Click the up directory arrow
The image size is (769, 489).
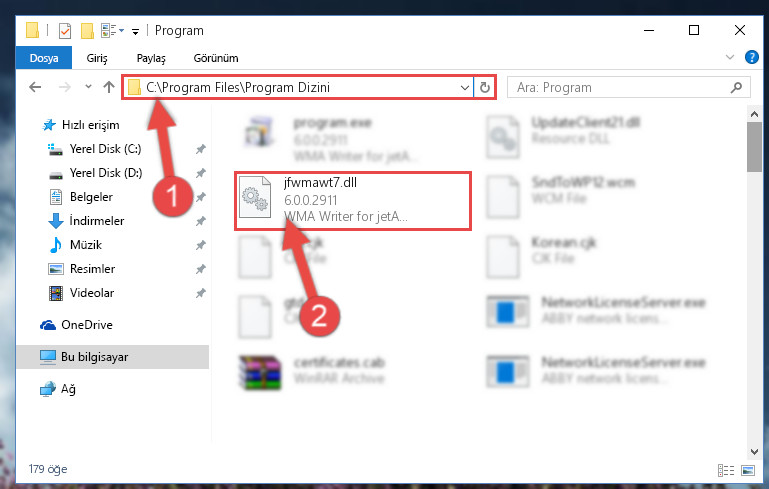pyautogui.click(x=109, y=87)
